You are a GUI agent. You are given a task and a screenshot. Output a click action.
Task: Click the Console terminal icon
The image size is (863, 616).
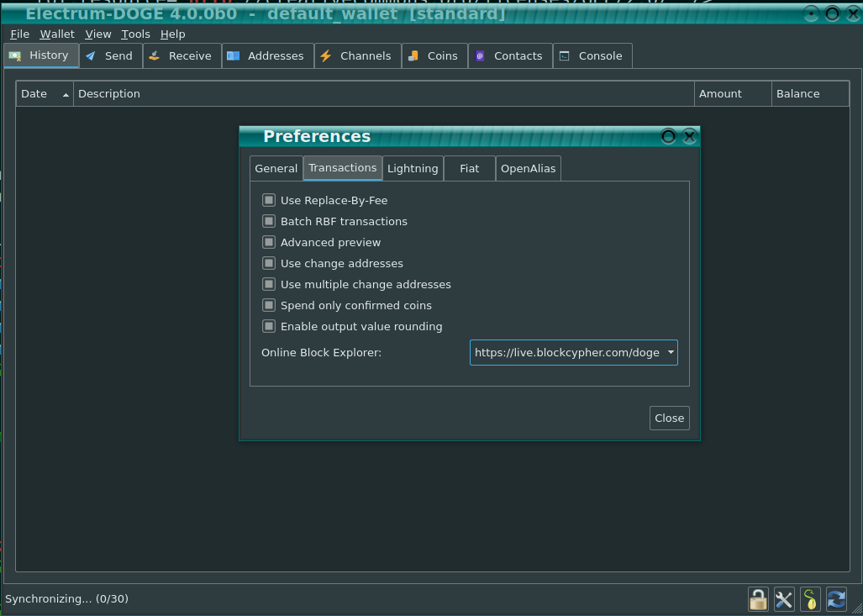point(564,56)
